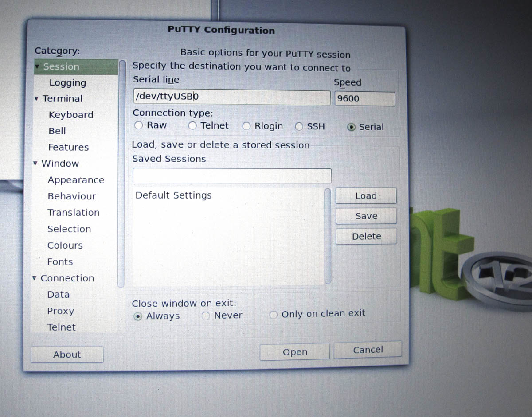Collapse the Terminal category expander

(36, 98)
